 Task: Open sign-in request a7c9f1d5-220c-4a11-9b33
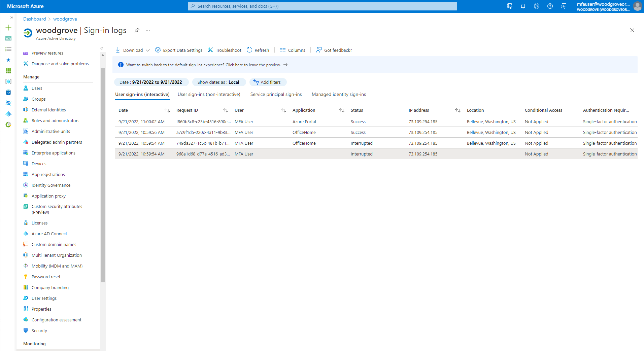[376, 132]
